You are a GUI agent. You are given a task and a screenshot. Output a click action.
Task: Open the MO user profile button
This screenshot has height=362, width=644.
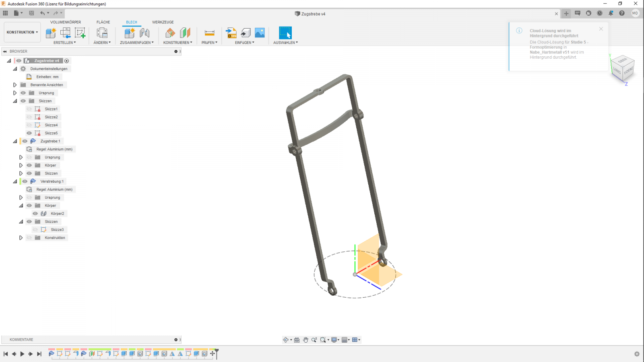click(635, 13)
